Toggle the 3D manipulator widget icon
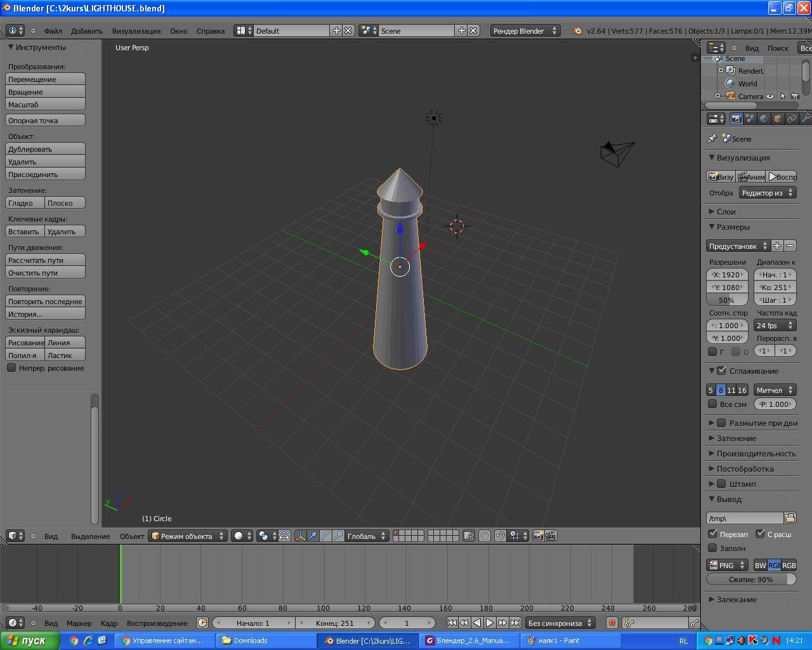Viewport: 812px width, 650px height. tap(300, 536)
